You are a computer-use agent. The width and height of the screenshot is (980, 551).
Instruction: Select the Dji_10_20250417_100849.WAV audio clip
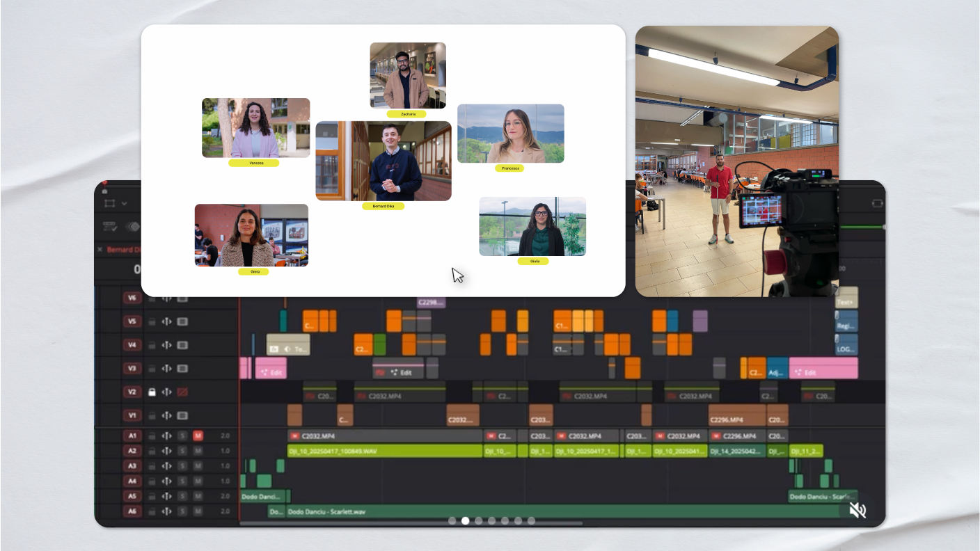pos(385,451)
